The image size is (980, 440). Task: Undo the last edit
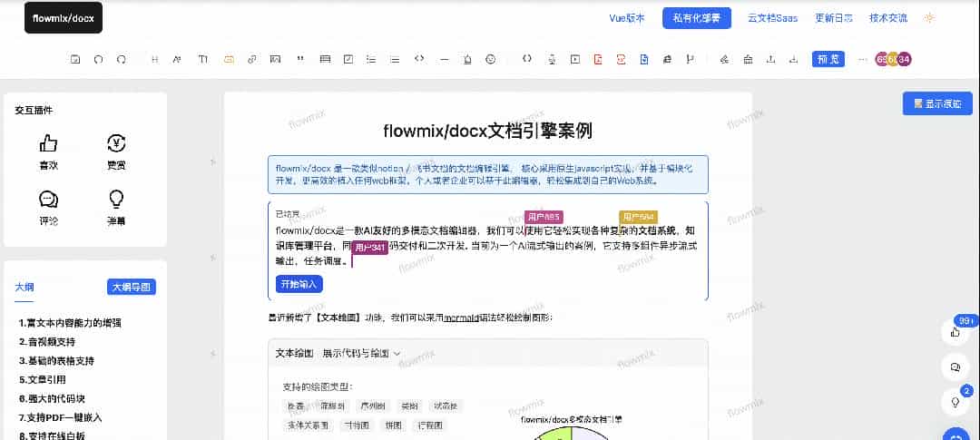click(98, 59)
